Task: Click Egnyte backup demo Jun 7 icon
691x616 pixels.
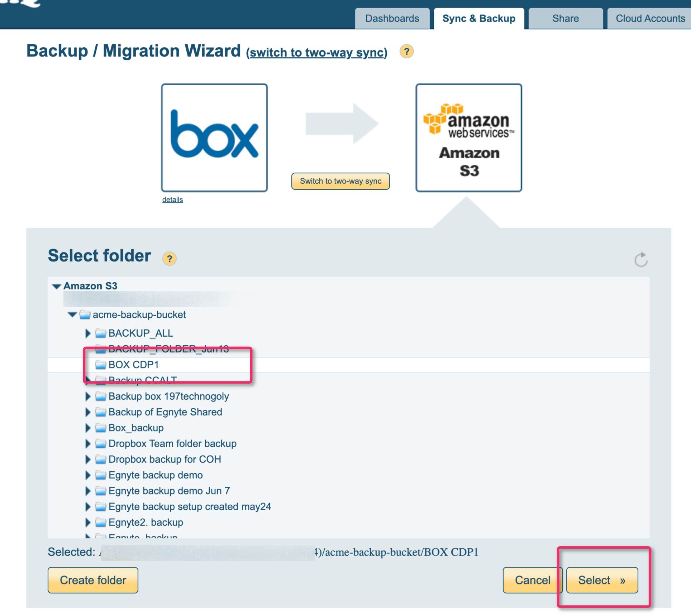Action: (x=101, y=491)
